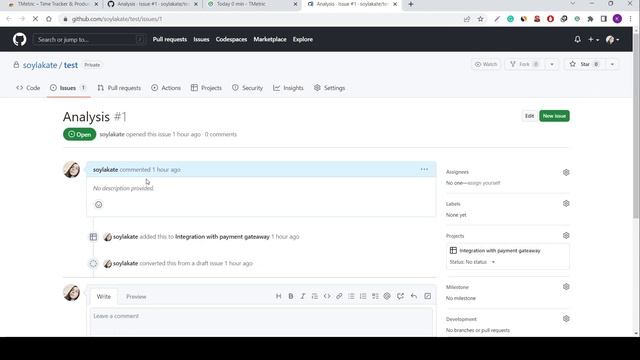Edit the issue title
The height and width of the screenshot is (360, 640).
(x=529, y=116)
